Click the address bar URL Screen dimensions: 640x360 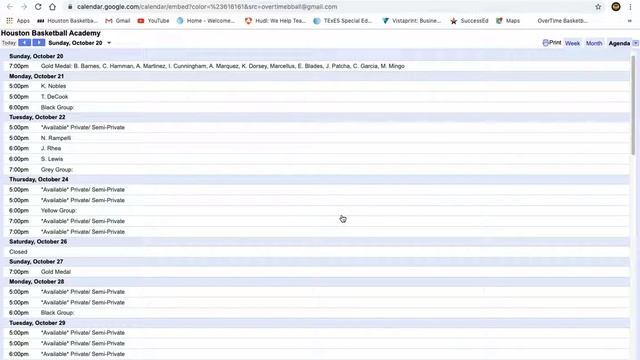(x=207, y=7)
